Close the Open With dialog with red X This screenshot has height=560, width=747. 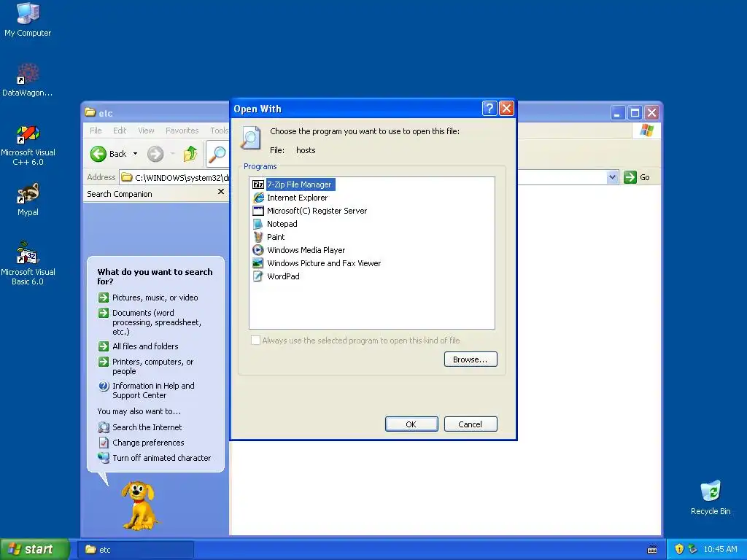pyautogui.click(x=506, y=109)
